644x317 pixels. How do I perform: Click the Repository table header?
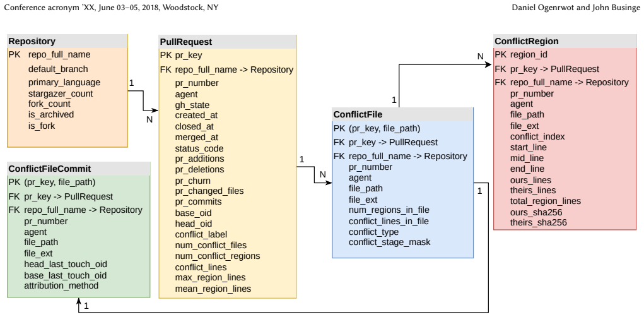(67, 41)
